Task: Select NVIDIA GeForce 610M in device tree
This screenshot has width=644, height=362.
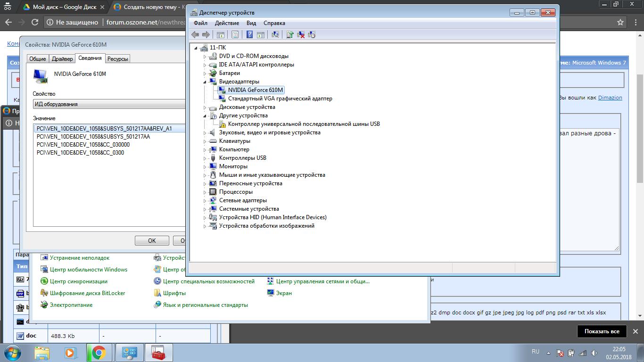Action: pyautogui.click(x=256, y=90)
